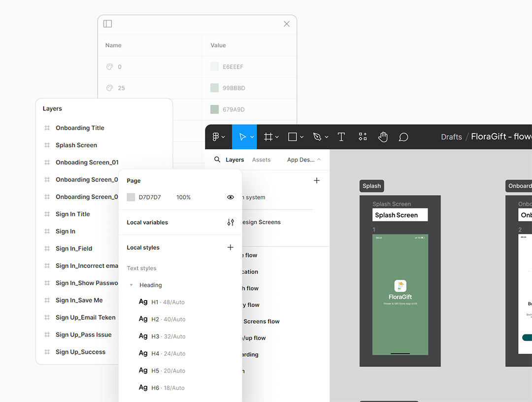Select the Frame tool

point(268,137)
